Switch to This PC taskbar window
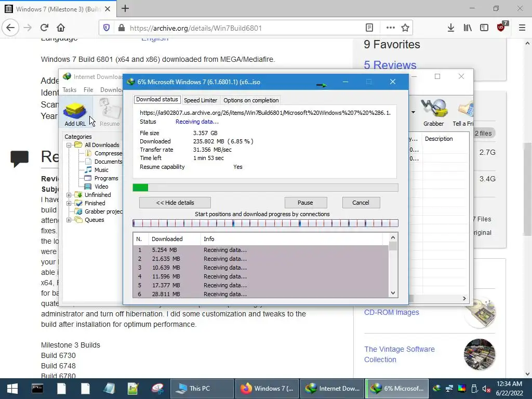 coord(202,389)
